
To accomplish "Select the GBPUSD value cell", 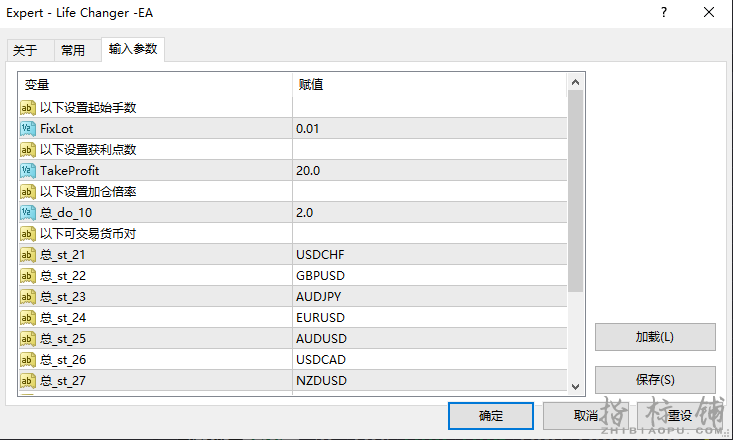I will (429, 276).
